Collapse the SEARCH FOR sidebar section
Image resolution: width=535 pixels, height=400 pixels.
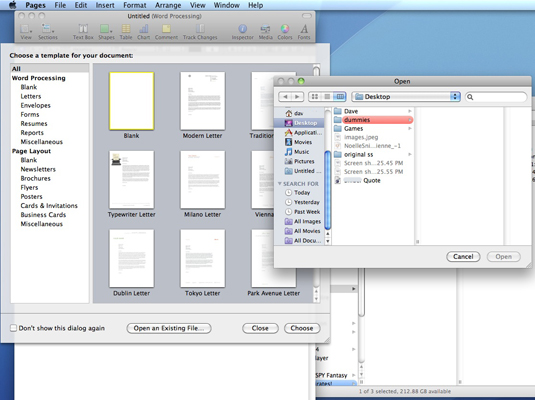click(280, 184)
